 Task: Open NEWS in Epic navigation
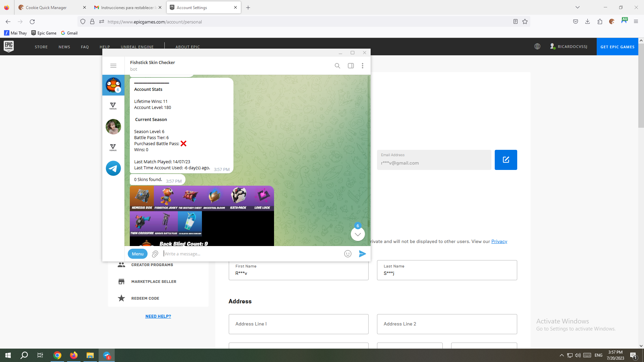coord(64,47)
